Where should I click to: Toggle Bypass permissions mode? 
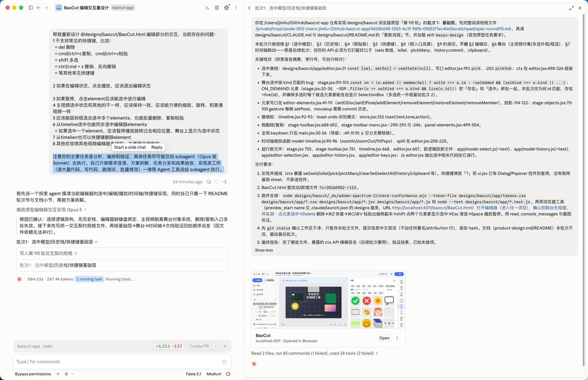(x=33, y=374)
